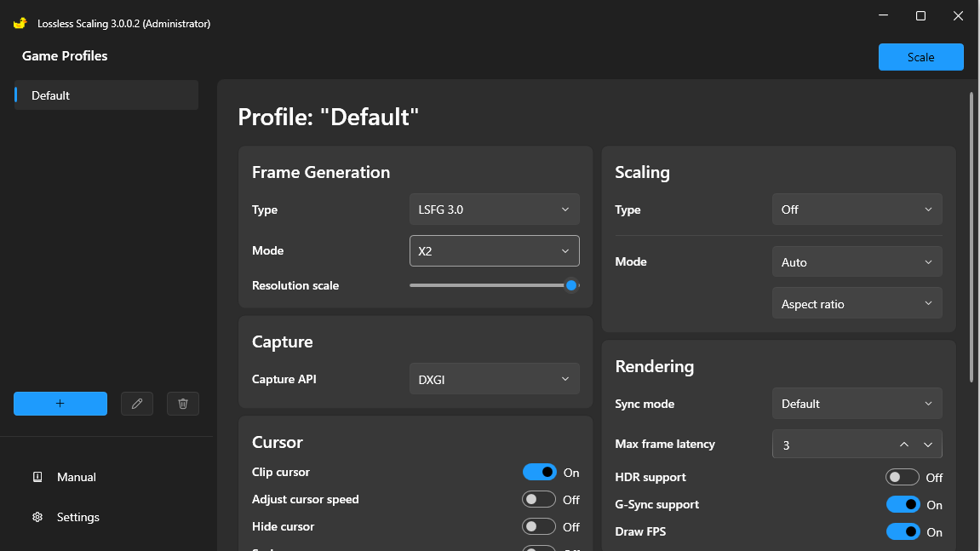This screenshot has width=980, height=551.
Task: Click the add new profile plus button
Action: point(60,404)
